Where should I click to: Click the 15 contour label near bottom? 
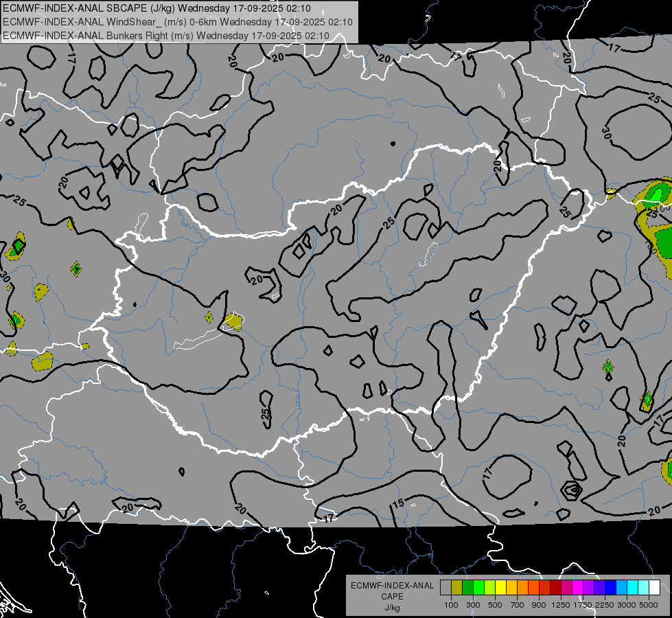tap(399, 503)
